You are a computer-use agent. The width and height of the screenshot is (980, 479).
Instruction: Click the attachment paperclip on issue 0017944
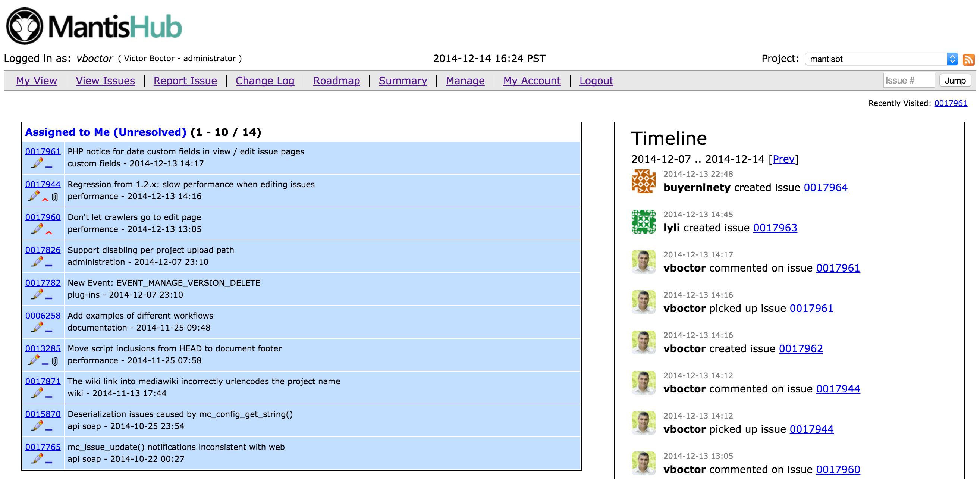[x=55, y=197]
